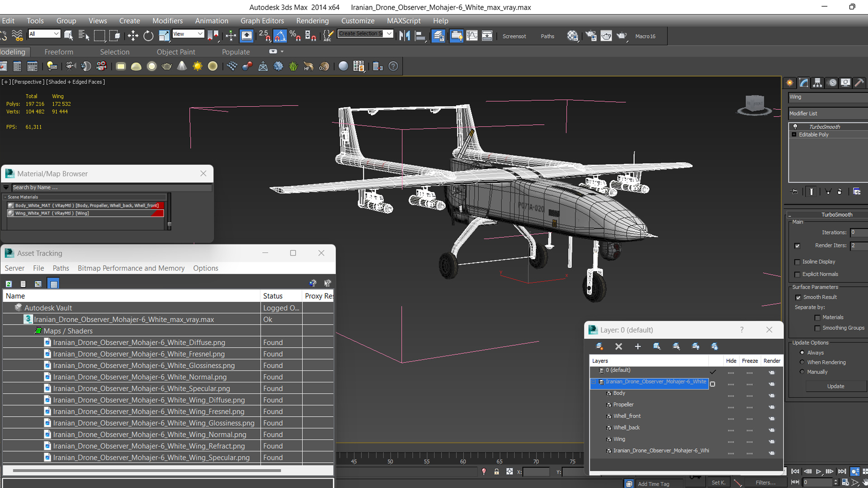868x488 pixels.
Task: Open the Modifier List dropdown
Action: [x=828, y=113]
